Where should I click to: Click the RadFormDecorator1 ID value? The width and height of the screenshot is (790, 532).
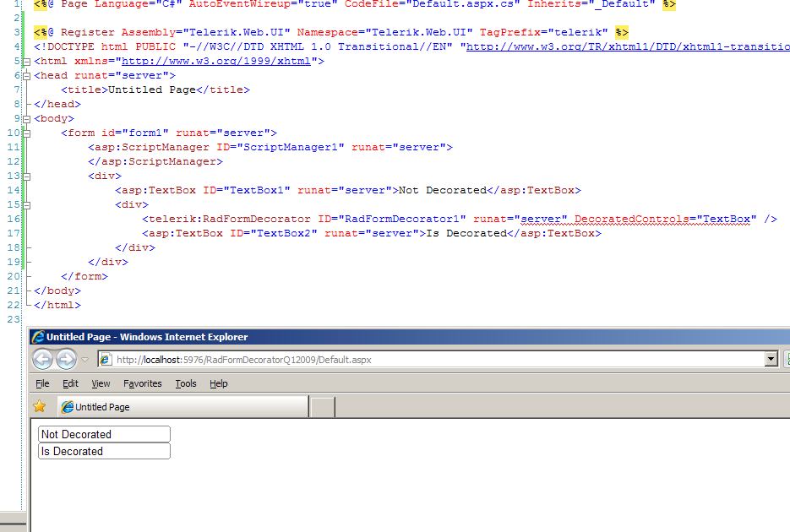(402, 219)
